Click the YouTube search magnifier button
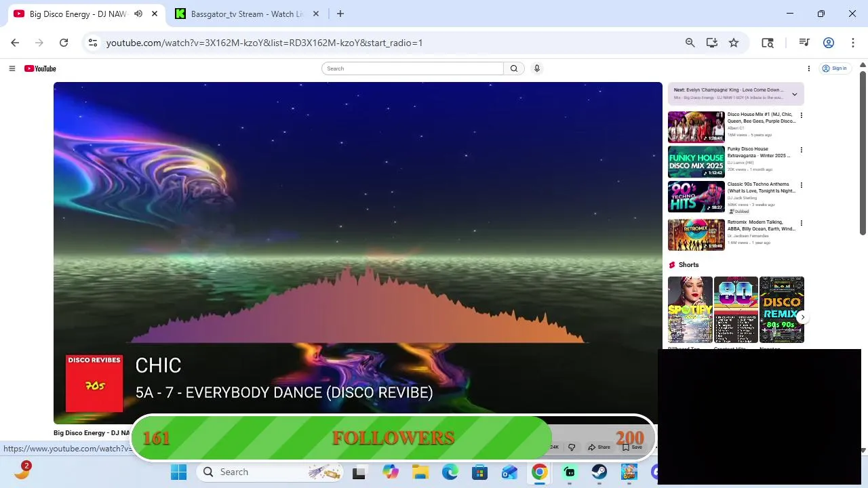The height and width of the screenshot is (488, 868). tap(514, 68)
